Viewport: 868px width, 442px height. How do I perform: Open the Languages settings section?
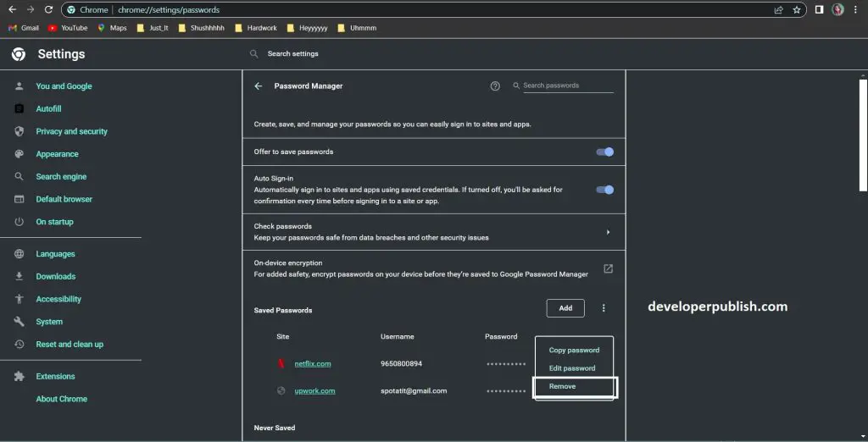(x=55, y=254)
